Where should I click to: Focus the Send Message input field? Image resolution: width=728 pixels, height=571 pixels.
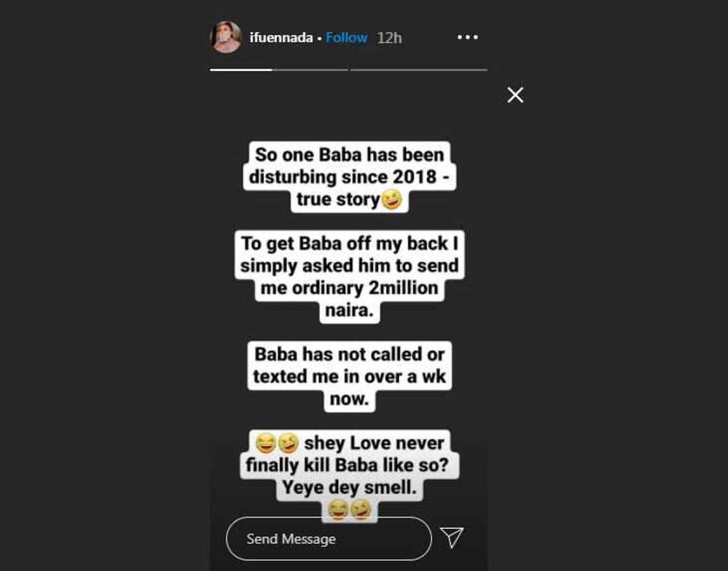329,539
